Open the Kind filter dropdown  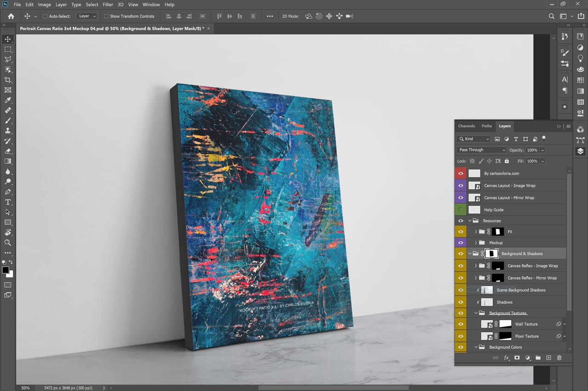click(x=474, y=139)
